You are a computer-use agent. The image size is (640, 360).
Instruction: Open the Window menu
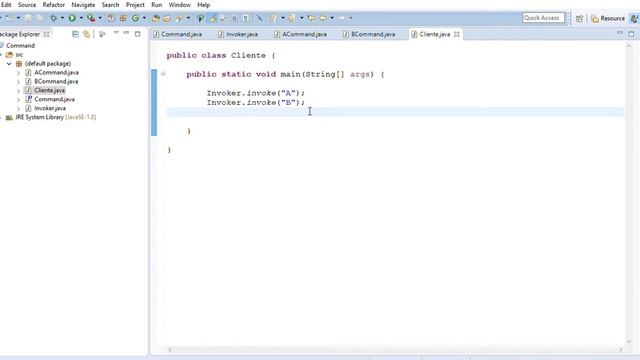click(x=180, y=5)
